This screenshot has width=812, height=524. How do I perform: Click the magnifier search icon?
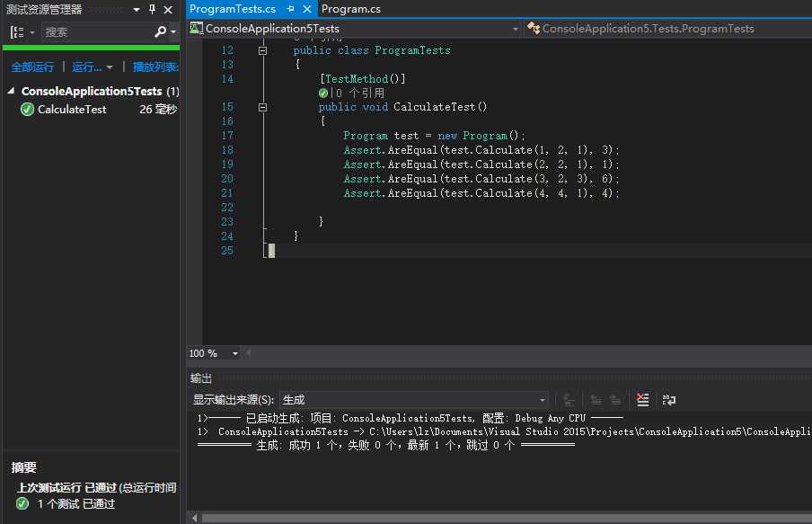tap(161, 32)
